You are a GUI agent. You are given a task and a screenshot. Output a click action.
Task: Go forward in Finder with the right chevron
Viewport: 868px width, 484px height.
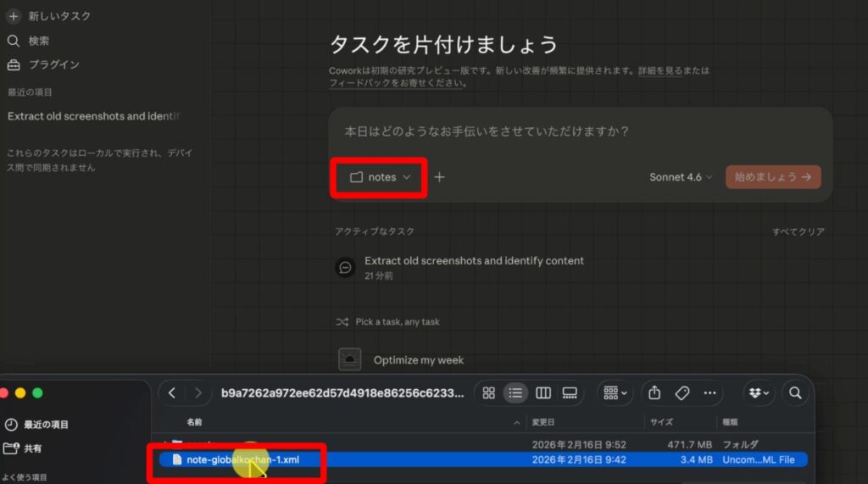tap(198, 393)
